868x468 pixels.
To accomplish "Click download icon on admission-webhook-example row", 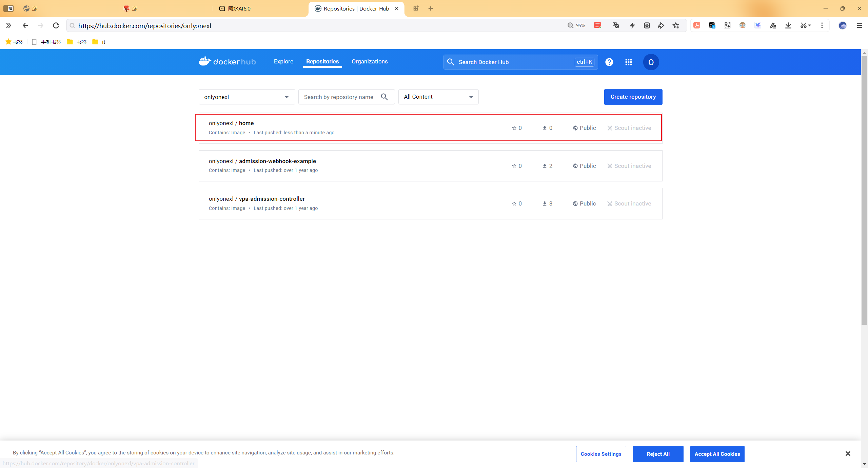I will pyautogui.click(x=545, y=166).
